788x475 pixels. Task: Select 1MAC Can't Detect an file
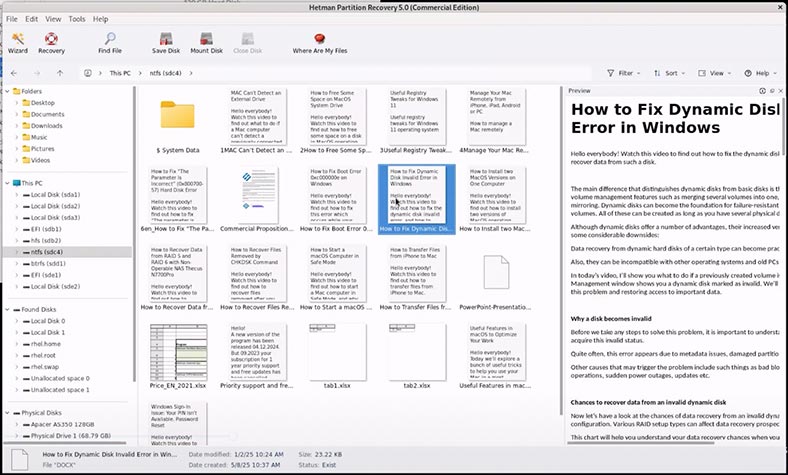pyautogui.click(x=257, y=122)
